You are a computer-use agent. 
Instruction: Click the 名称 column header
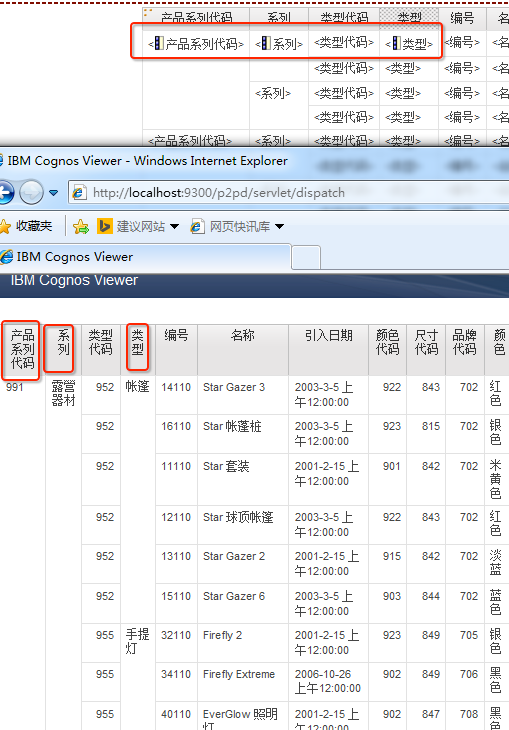243,350
